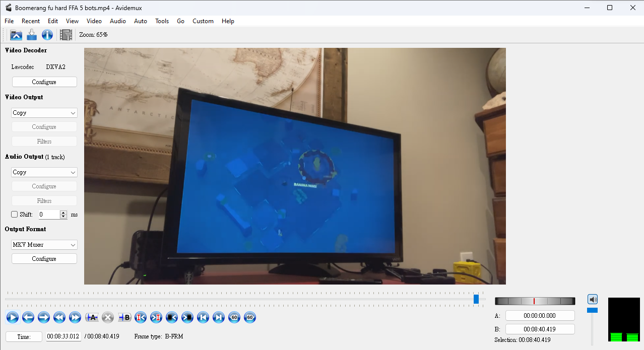Skip backward 60 seconds
The image size is (644, 350).
pyautogui.click(x=234, y=317)
